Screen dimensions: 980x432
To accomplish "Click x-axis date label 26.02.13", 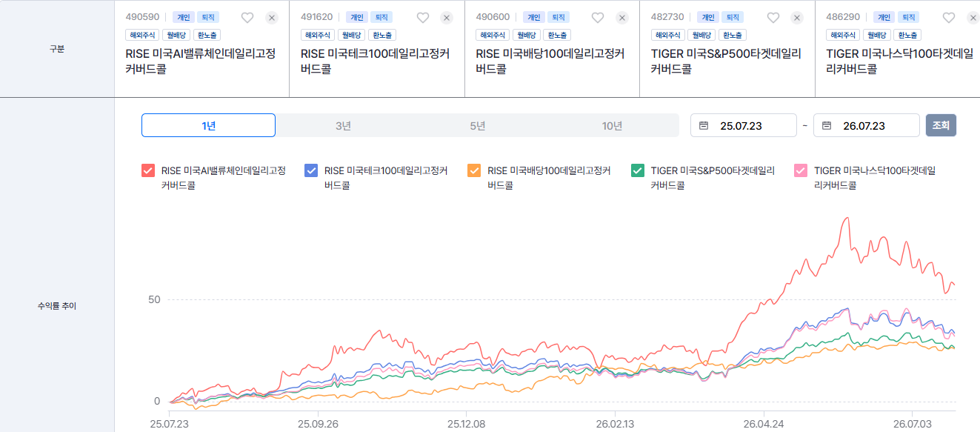I will coord(615,424).
